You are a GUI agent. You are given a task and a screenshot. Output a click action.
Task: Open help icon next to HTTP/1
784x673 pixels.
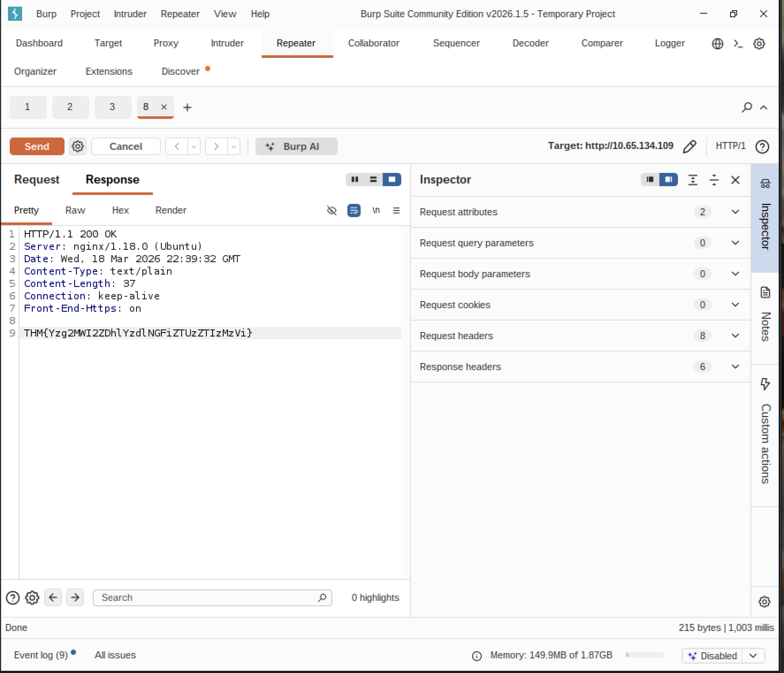point(762,146)
